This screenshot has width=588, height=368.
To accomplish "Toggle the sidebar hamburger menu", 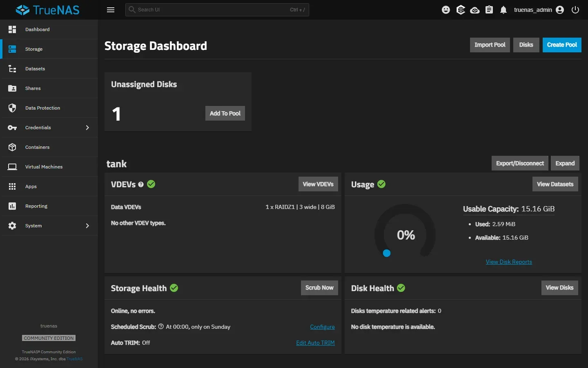I will tap(111, 10).
